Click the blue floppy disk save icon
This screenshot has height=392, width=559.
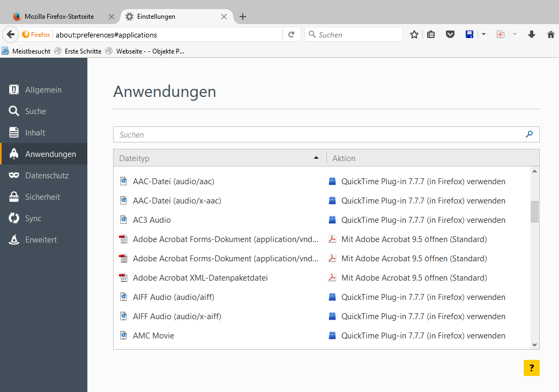click(x=469, y=34)
